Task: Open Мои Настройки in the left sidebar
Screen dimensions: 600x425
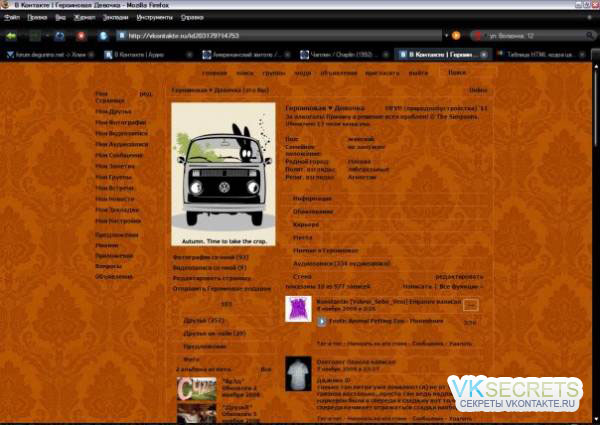Action: coord(118,221)
